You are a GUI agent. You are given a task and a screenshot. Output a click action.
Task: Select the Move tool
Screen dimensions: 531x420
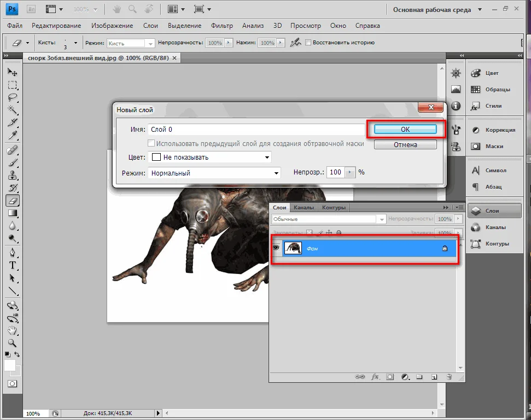click(12, 72)
